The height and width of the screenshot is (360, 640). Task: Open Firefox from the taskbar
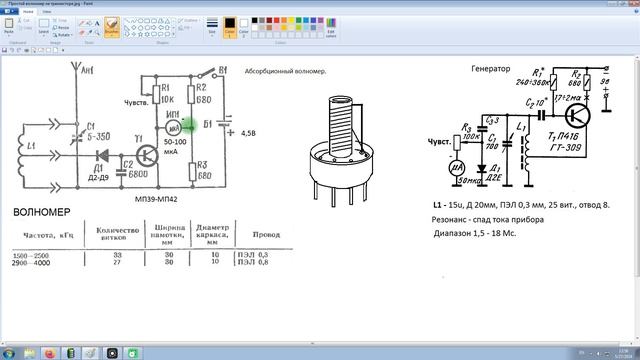(x=50, y=353)
